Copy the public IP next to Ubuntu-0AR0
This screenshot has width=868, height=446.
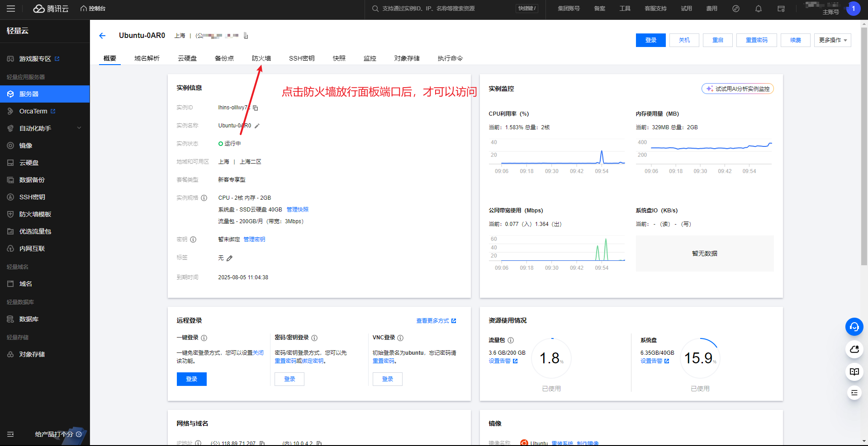(x=246, y=36)
